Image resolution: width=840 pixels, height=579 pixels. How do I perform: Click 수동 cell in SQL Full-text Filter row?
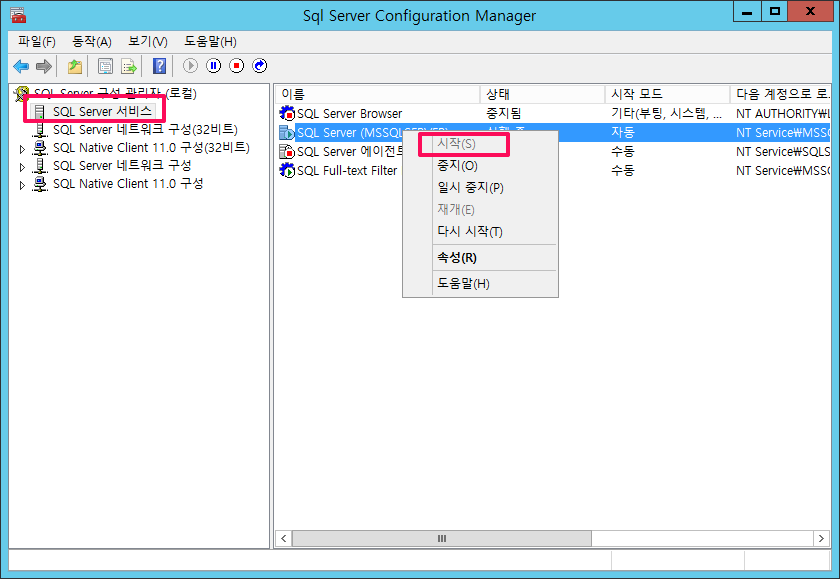click(622, 170)
